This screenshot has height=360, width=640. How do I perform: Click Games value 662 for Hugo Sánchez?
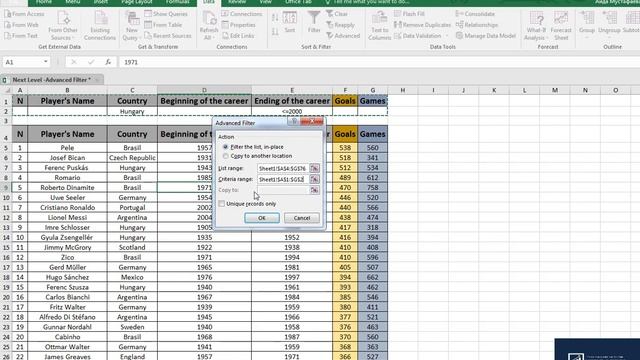point(372,277)
